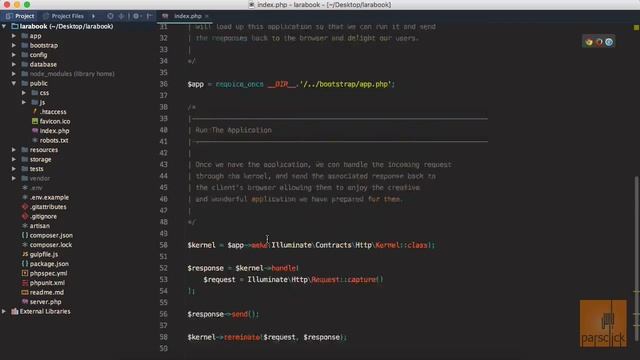The image size is (640, 360).
Task: Click the send() call on line 56
Action: (x=244, y=314)
